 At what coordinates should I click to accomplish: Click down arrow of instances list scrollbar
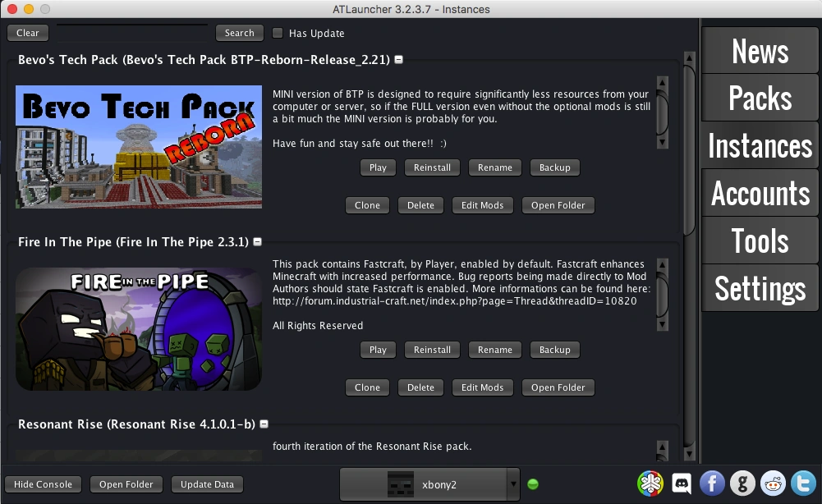(689, 454)
